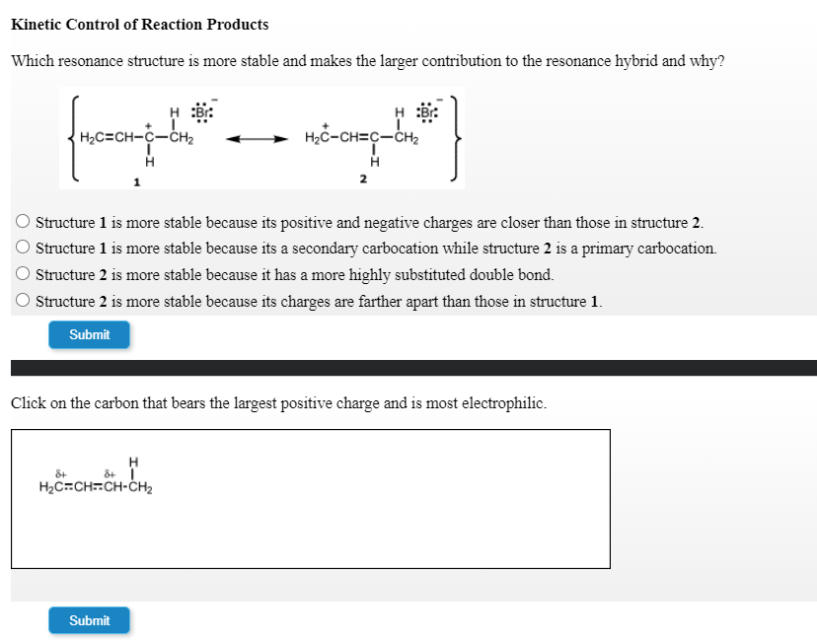Image resolution: width=817 pixels, height=644 pixels.
Task: Click the δ+ labeled terminal CH2 carbon
Action: pyautogui.click(x=57, y=487)
